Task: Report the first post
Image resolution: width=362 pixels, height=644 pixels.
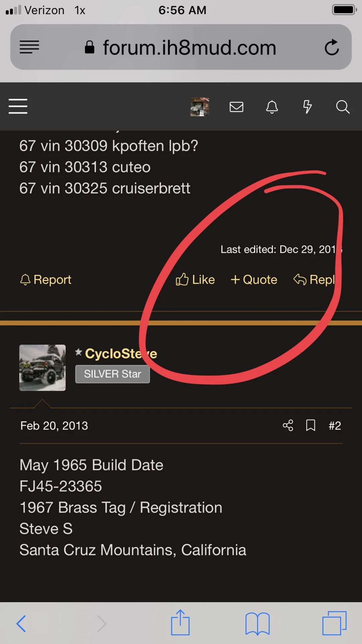Action: click(x=46, y=280)
